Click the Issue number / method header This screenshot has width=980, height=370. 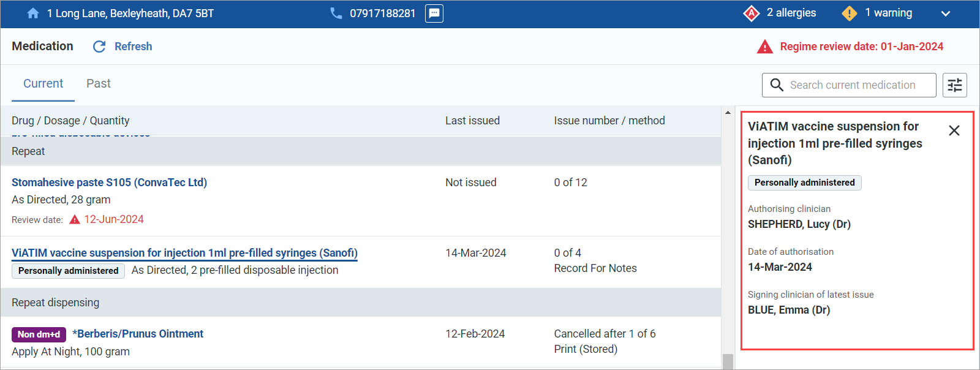click(609, 121)
